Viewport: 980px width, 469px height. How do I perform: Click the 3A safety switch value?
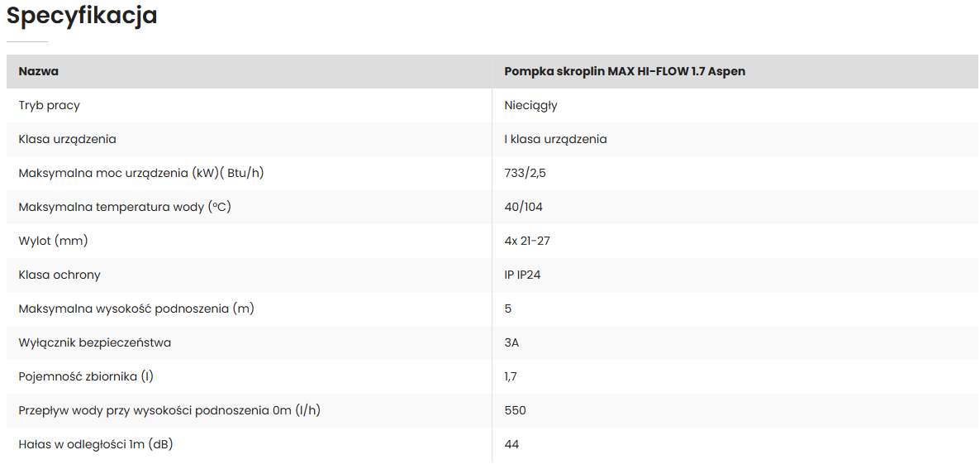point(511,342)
